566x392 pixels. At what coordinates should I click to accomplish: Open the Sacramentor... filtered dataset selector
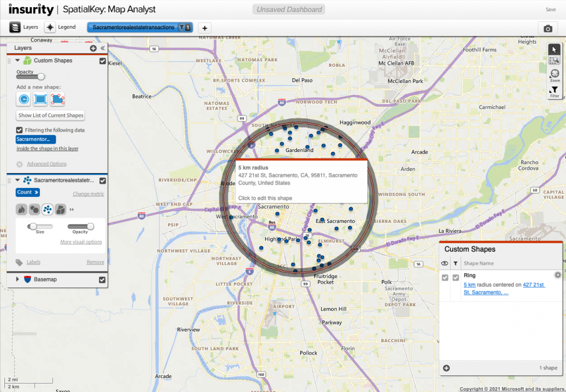click(35, 139)
